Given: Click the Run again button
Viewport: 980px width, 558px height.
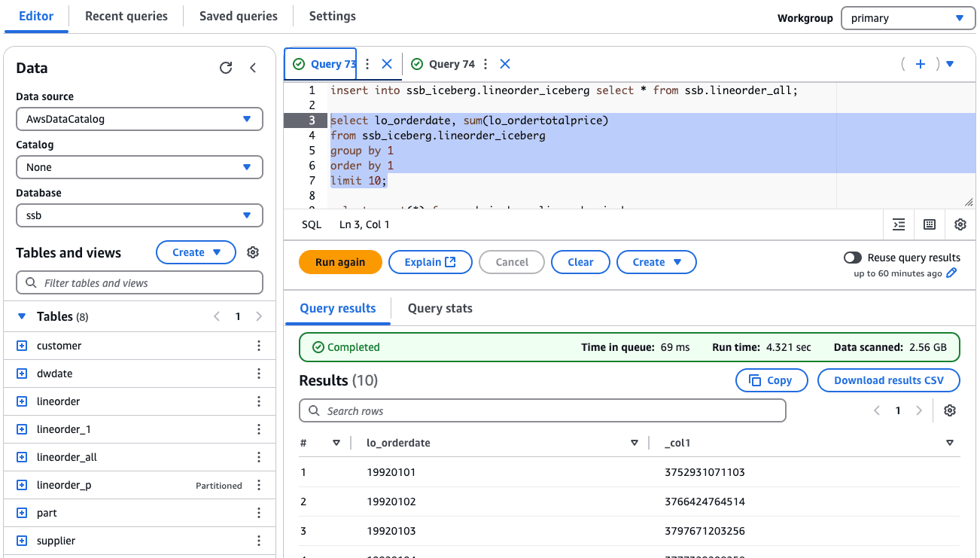Looking at the screenshot, I should (x=340, y=262).
